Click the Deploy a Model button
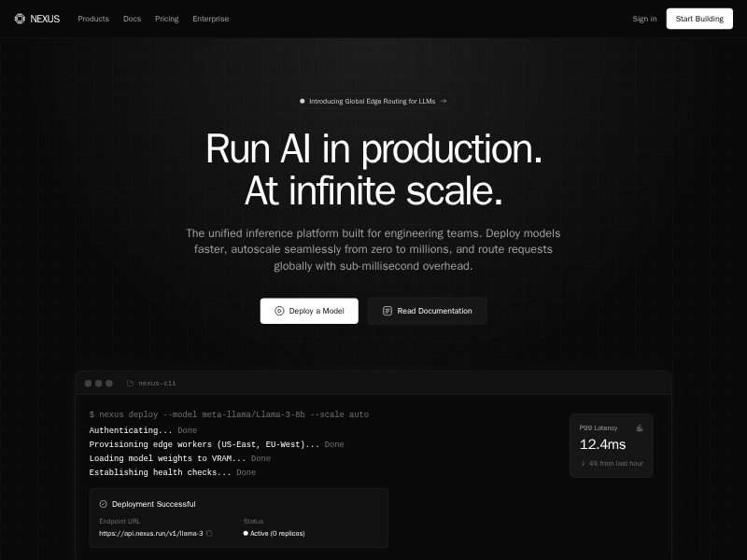This screenshot has height=560, width=747. click(x=309, y=311)
